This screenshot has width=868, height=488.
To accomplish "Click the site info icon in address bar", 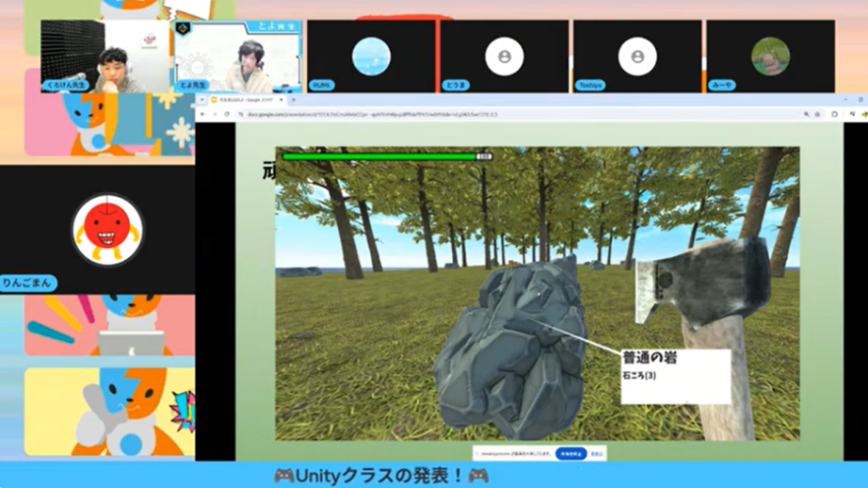I will [x=241, y=114].
